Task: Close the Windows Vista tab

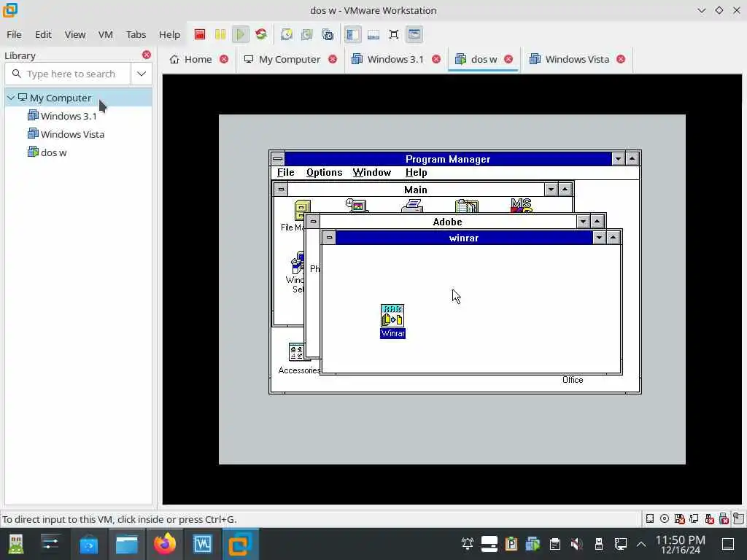Action: (621, 59)
